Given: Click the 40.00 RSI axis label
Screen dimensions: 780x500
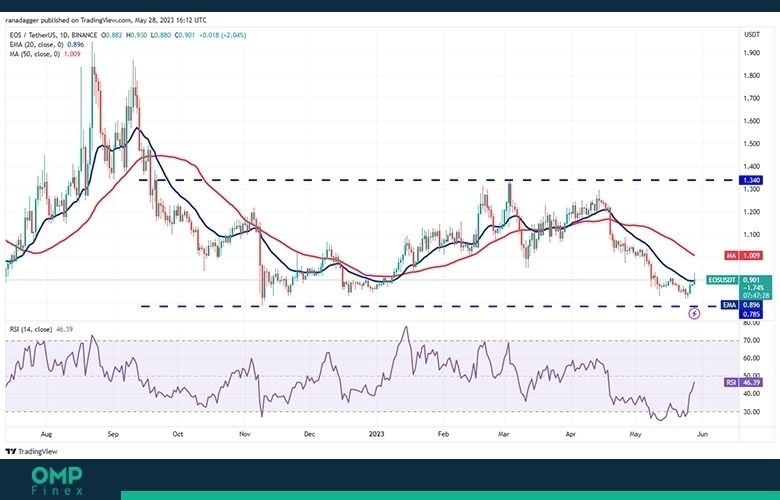Looking at the screenshot, I should point(751,394).
